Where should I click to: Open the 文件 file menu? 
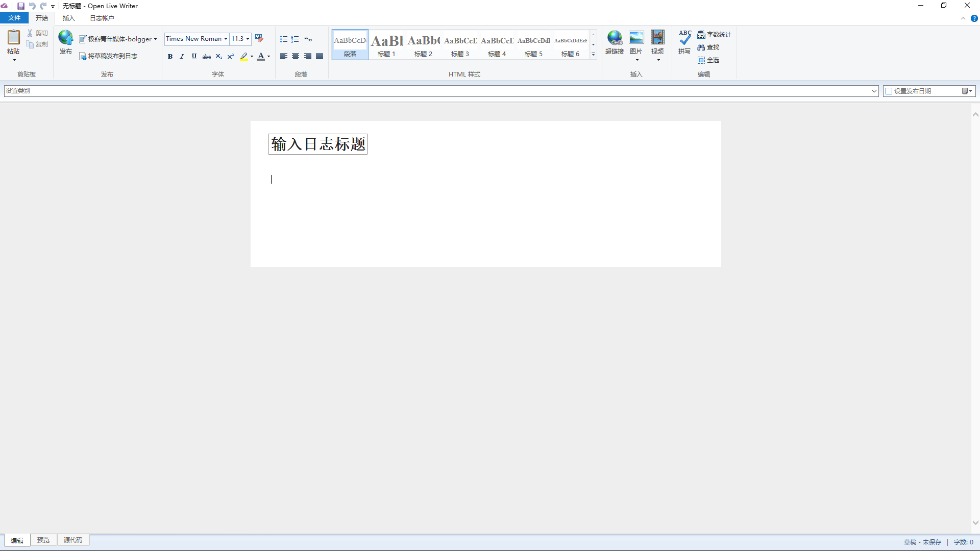[x=14, y=18]
